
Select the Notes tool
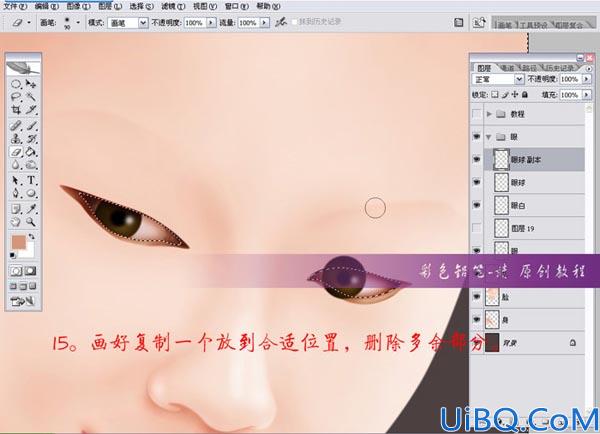16,209
